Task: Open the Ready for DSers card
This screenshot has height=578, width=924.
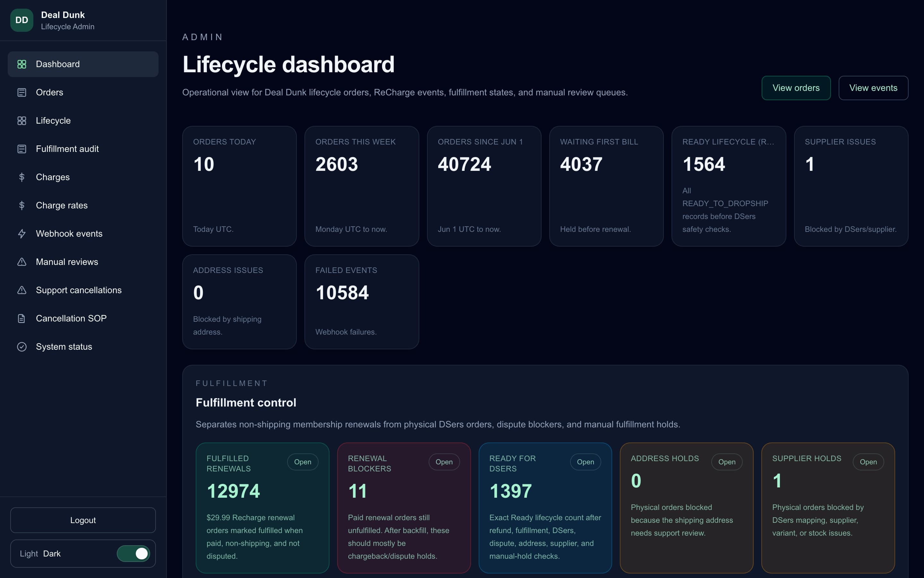Action: pyautogui.click(x=585, y=462)
